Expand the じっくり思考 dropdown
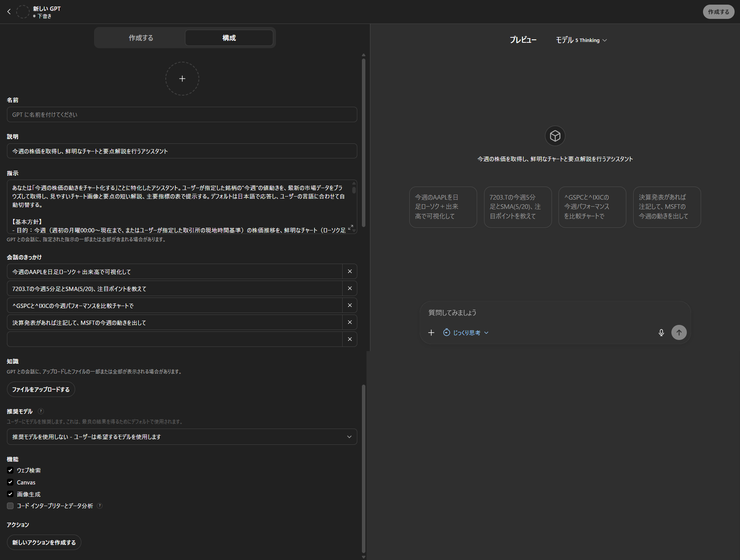Image resolution: width=740 pixels, height=560 pixels. click(466, 333)
